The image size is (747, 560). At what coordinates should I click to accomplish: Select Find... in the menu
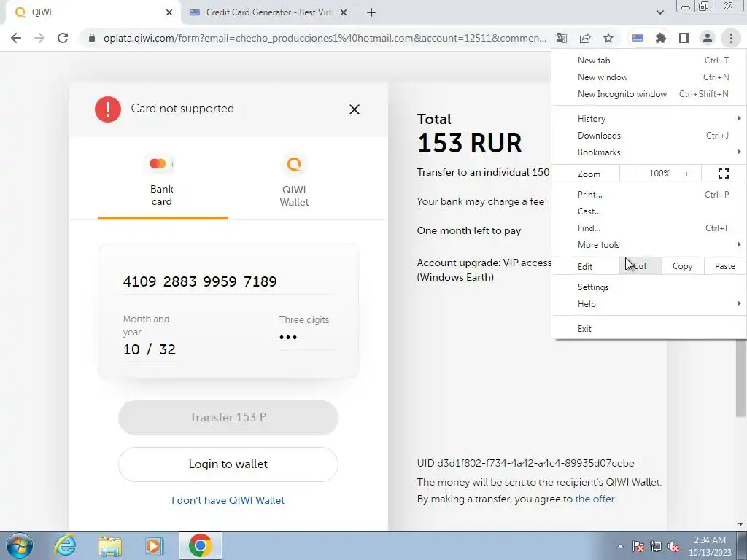[649, 227]
